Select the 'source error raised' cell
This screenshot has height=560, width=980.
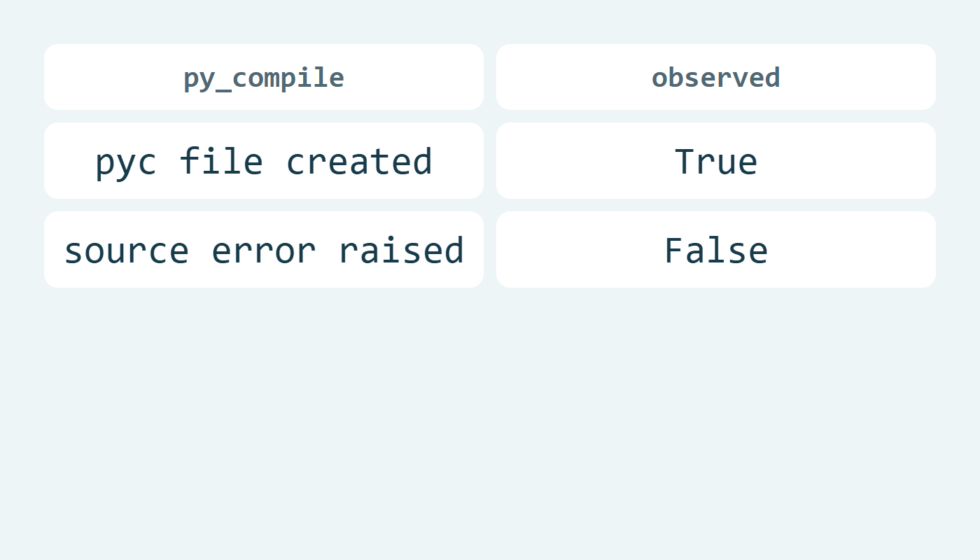point(264,250)
